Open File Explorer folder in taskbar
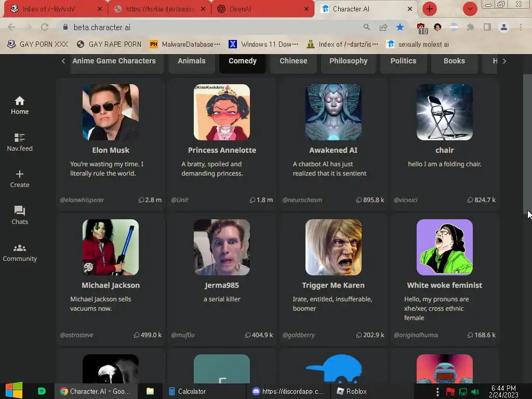Screen dimensions: 532x399 pyautogui.click(x=150, y=391)
